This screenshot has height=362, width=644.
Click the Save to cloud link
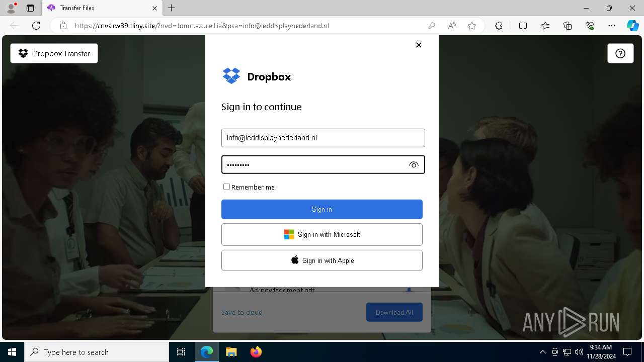242,312
